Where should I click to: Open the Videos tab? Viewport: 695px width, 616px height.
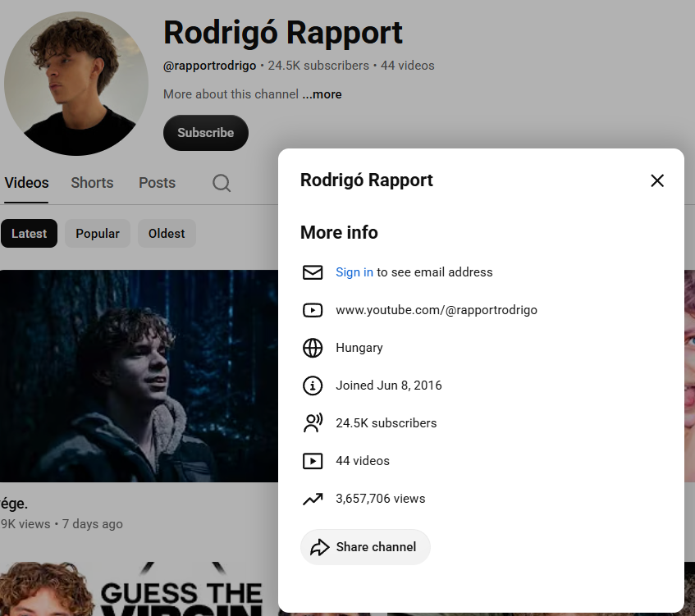click(26, 183)
